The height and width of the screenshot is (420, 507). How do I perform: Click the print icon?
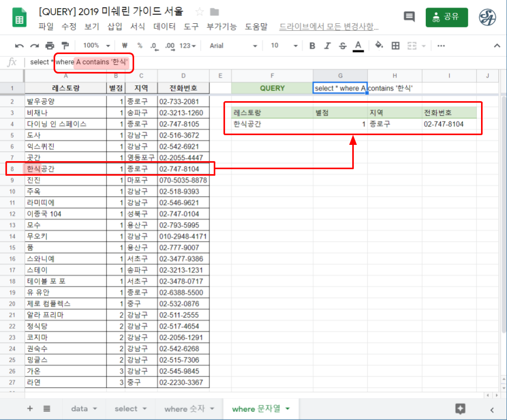[50, 46]
